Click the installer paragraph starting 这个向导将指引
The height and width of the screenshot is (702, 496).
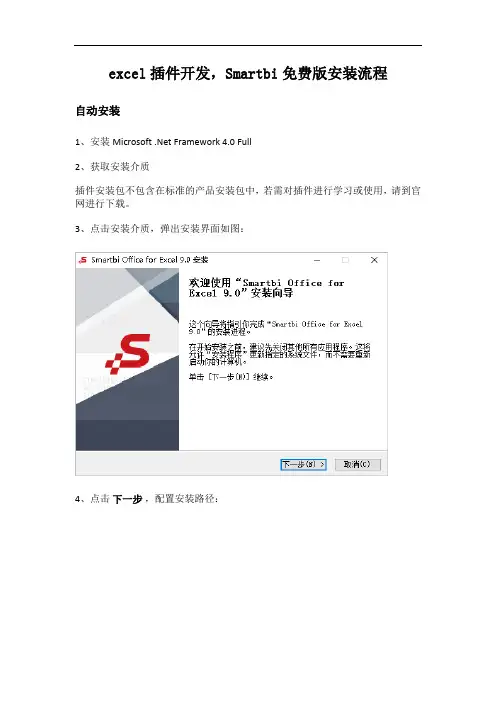[x=275, y=328]
